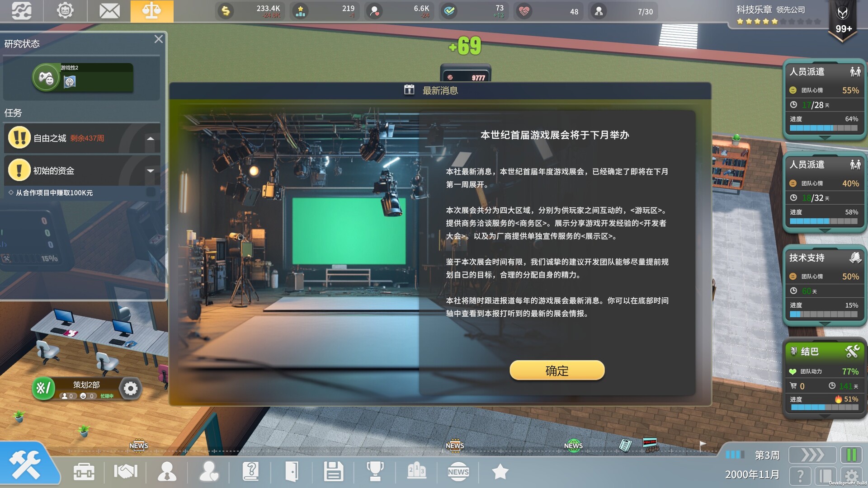Open the settings gear menu top left
Viewport: 868px width, 488px height.
[64, 11]
